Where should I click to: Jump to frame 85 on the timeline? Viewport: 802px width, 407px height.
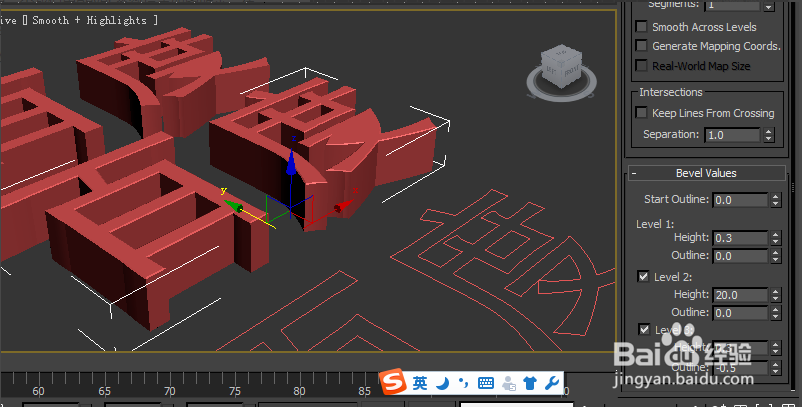tap(364, 391)
